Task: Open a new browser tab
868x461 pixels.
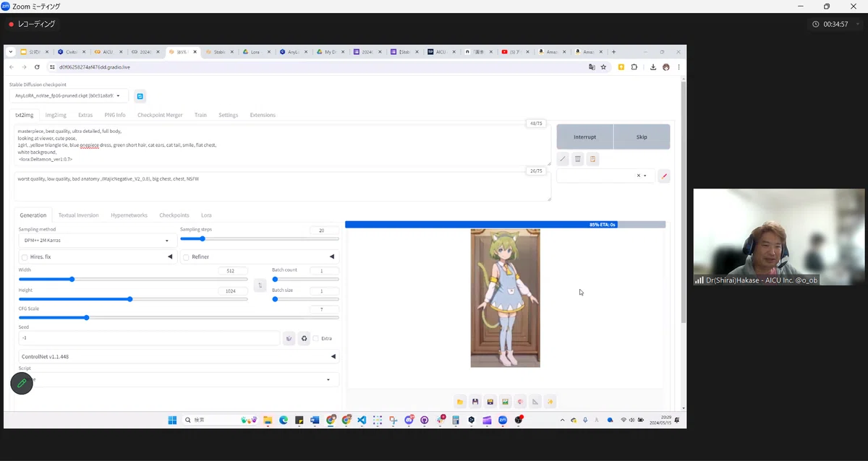Action: [614, 52]
